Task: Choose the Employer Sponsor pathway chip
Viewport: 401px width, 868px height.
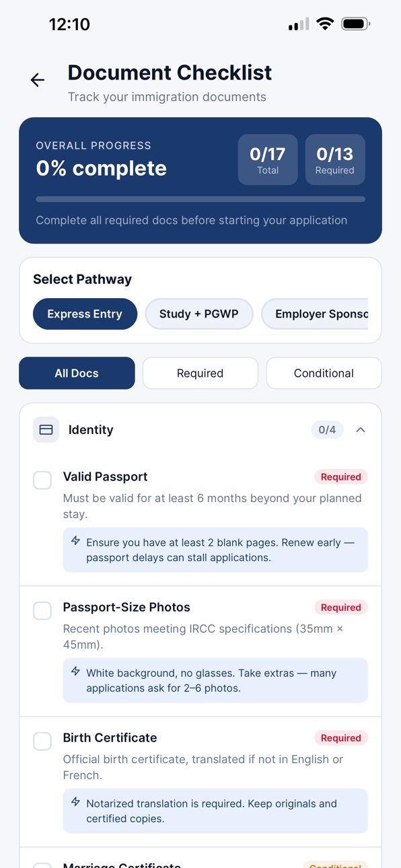Action: pyautogui.click(x=315, y=314)
